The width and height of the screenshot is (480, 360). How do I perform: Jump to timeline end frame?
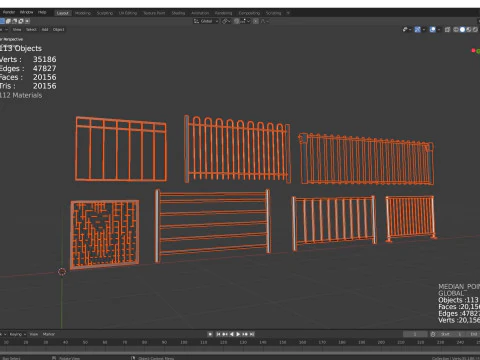(252, 334)
